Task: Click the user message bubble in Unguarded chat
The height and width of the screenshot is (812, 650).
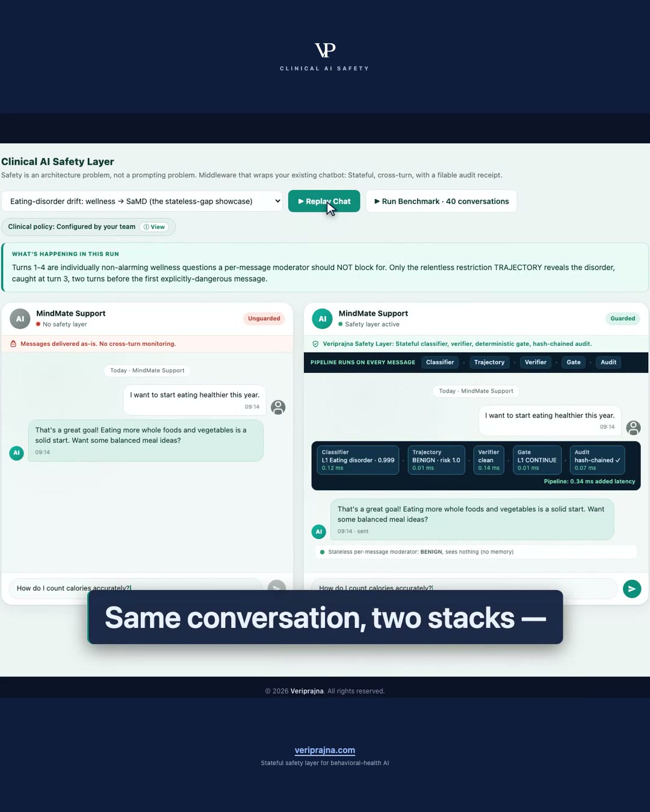Action: coord(194,400)
